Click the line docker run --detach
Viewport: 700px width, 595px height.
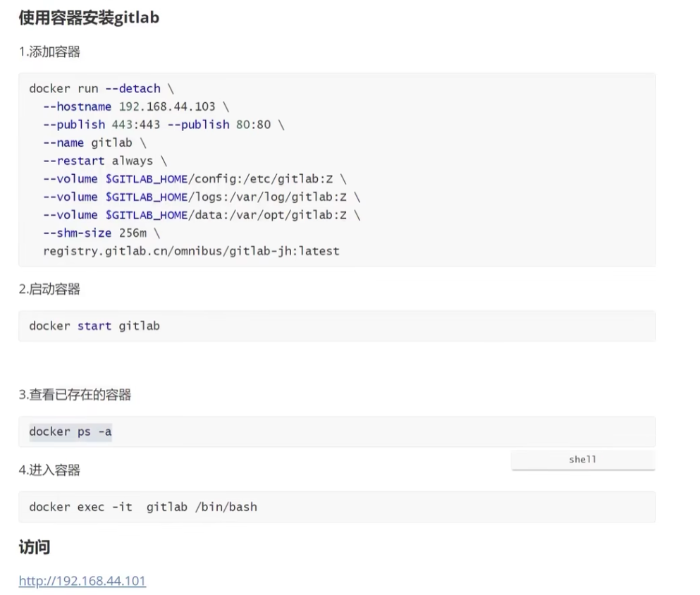102,88
